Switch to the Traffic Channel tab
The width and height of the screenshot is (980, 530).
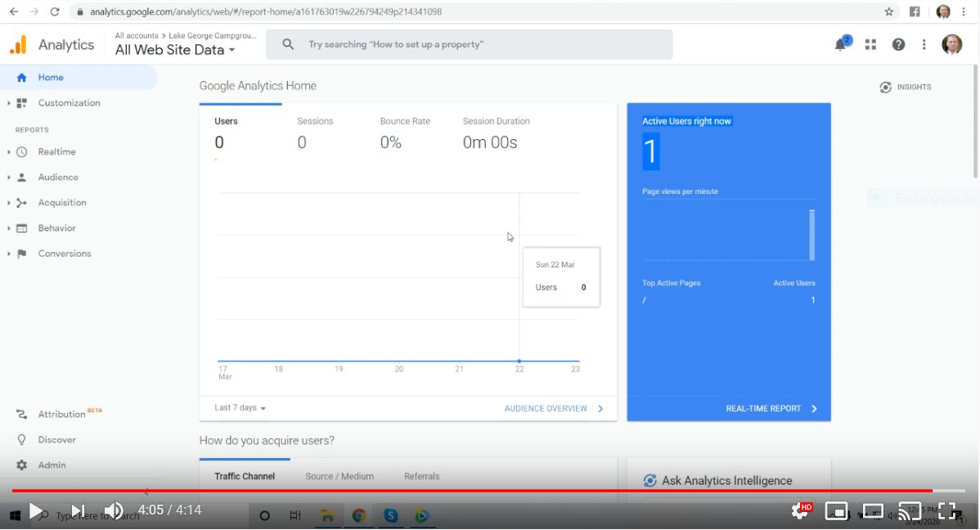(245, 476)
